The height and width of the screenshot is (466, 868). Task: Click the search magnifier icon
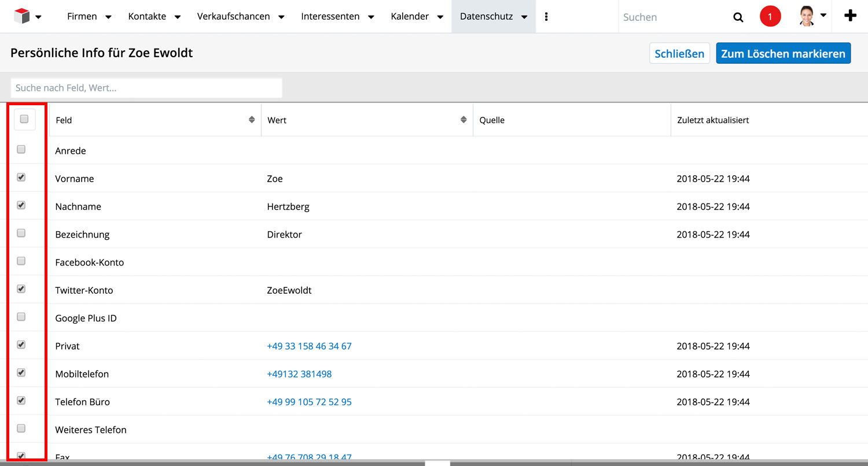point(738,17)
